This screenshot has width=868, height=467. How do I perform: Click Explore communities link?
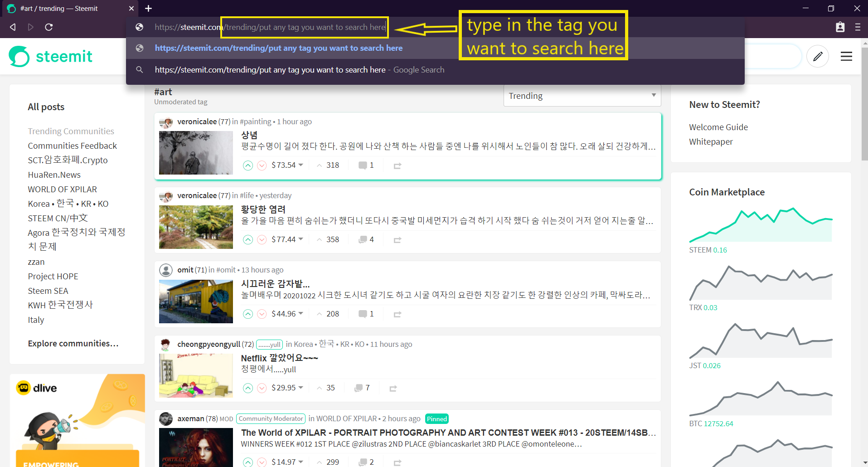[x=73, y=343]
